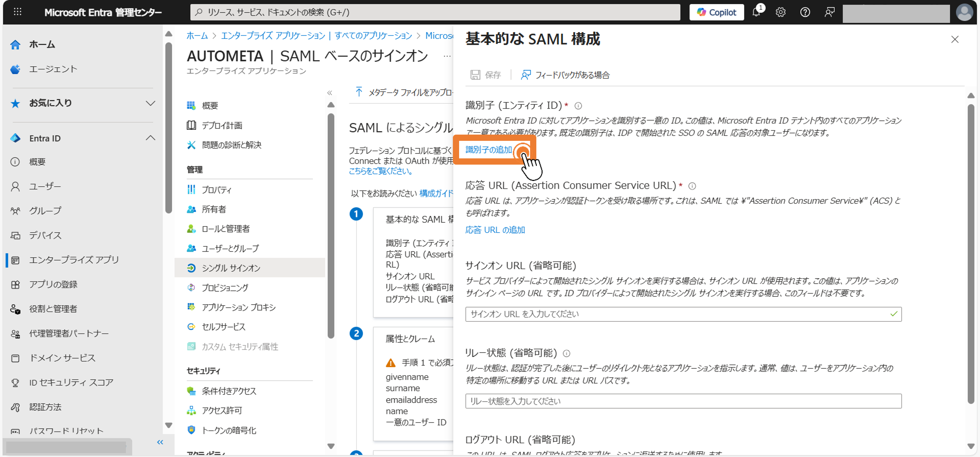Open the app launcher grid icon

(x=18, y=12)
